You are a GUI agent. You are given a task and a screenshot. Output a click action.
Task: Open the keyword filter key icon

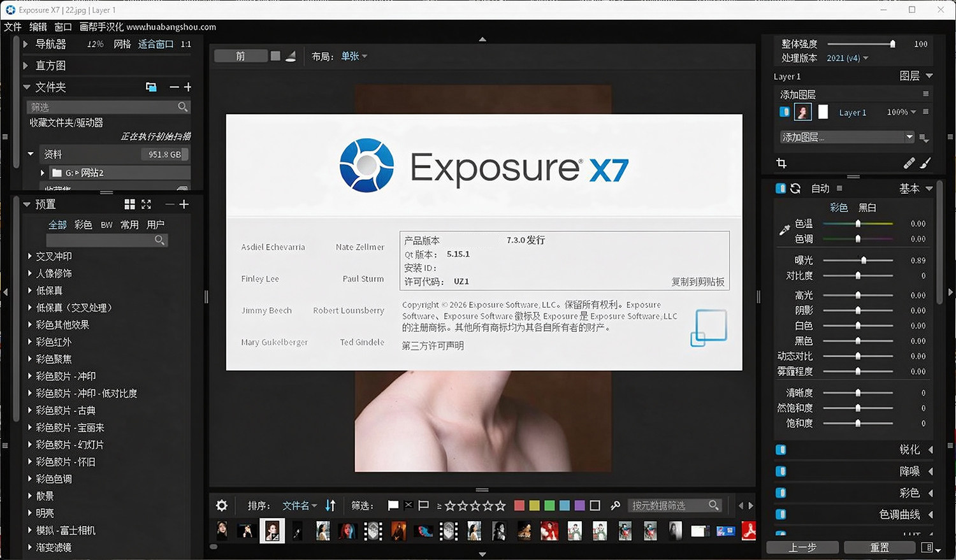pyautogui.click(x=615, y=505)
